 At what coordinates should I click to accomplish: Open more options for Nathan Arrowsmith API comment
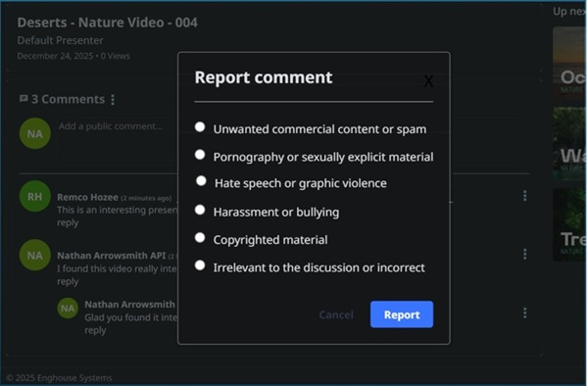point(524,254)
